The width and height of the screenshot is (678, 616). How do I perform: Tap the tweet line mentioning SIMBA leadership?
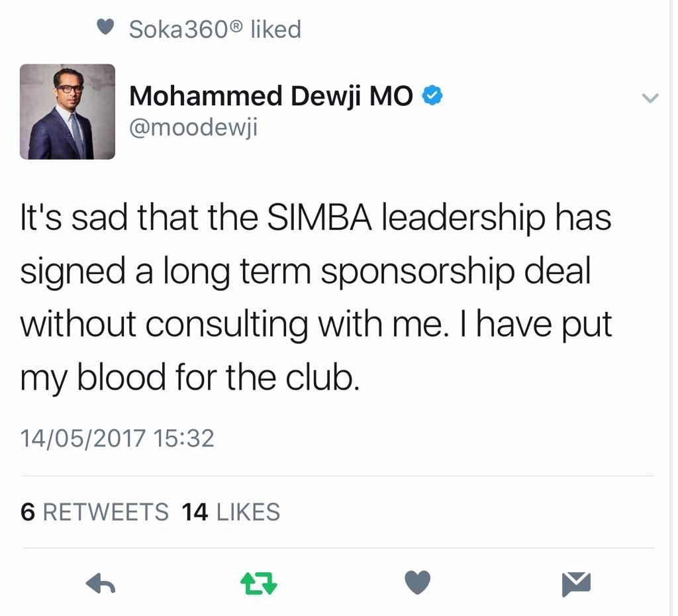click(315, 219)
